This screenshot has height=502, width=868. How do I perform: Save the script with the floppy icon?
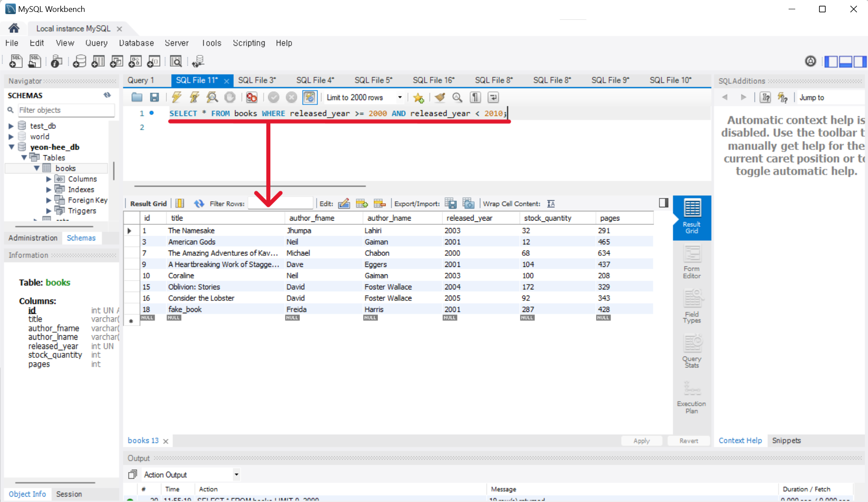click(154, 97)
